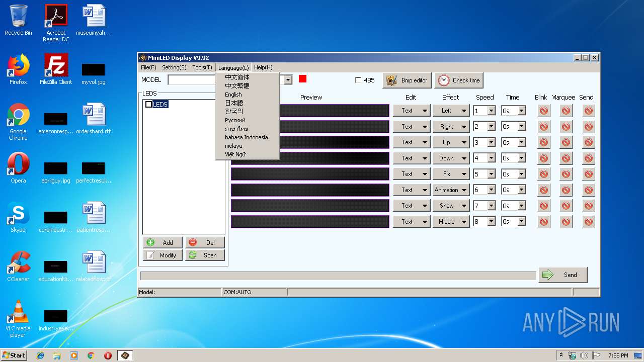Send the Right effect row message
This screenshot has height=362, width=644.
click(x=589, y=127)
